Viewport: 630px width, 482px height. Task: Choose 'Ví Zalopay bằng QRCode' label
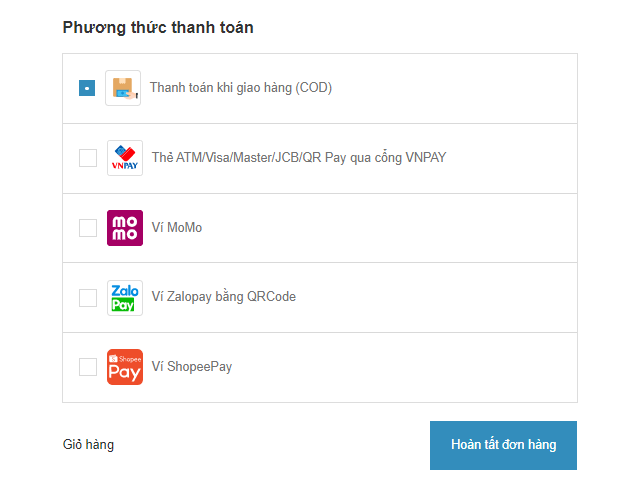click(x=224, y=297)
